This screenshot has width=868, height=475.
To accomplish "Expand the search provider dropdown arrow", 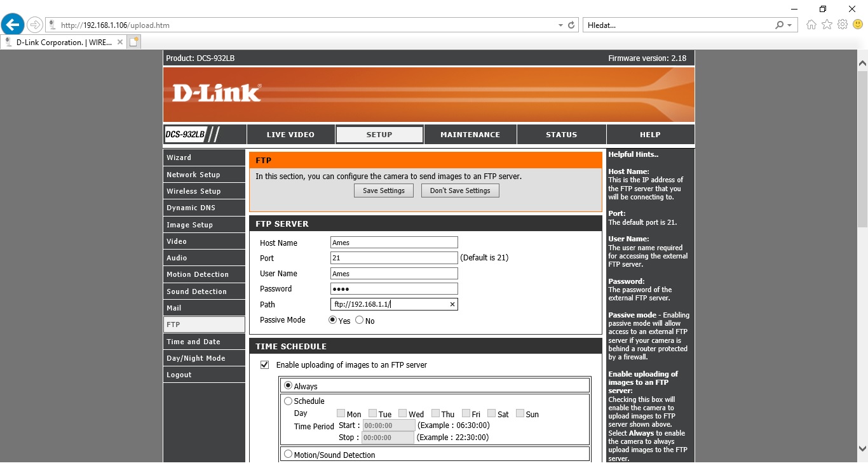I will click(x=790, y=25).
